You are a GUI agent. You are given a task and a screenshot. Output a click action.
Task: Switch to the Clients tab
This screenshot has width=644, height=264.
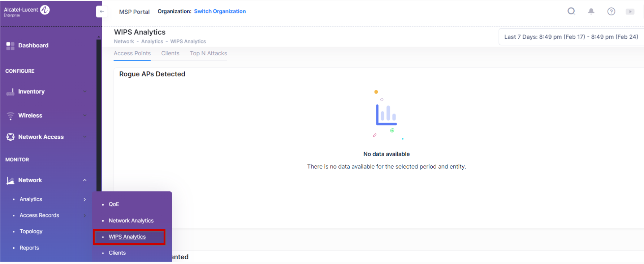point(170,54)
